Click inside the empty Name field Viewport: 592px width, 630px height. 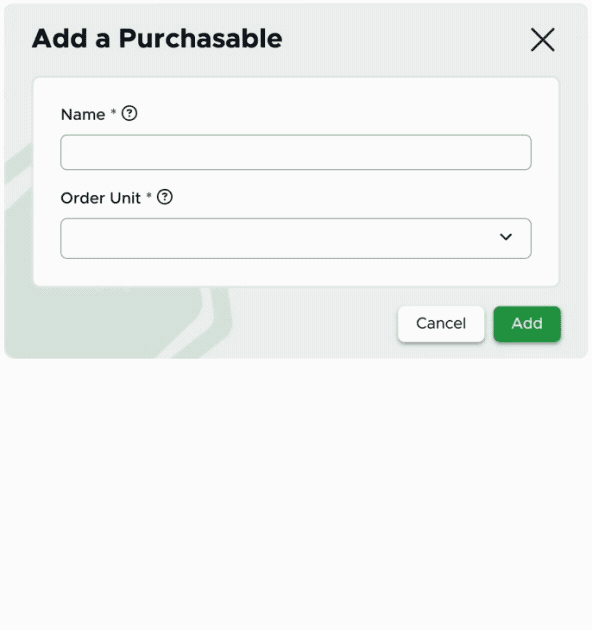coord(296,152)
